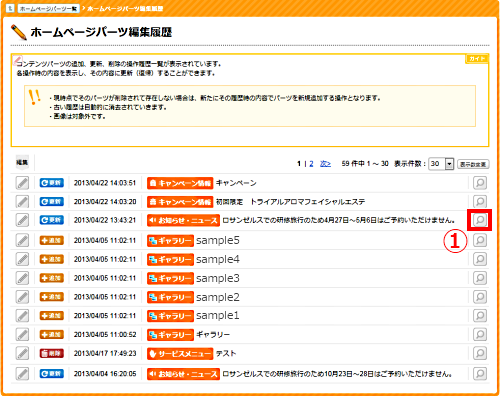Click the text sample1

click(x=218, y=315)
